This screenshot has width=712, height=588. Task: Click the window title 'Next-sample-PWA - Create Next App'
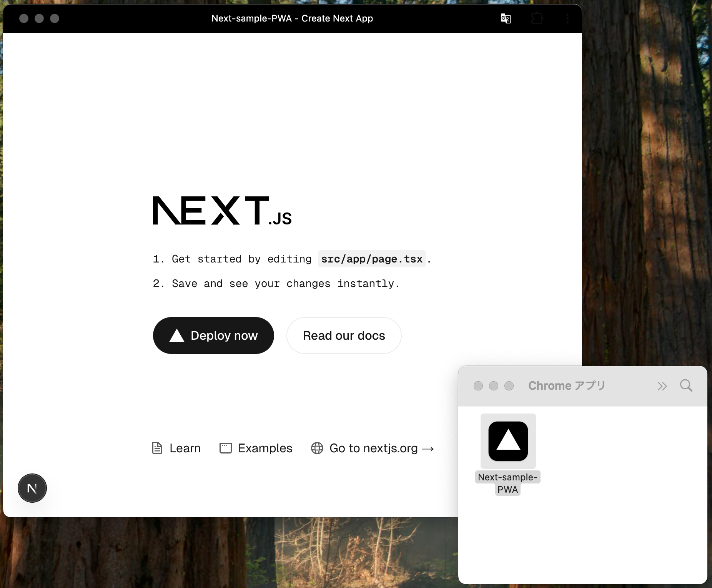pos(292,18)
